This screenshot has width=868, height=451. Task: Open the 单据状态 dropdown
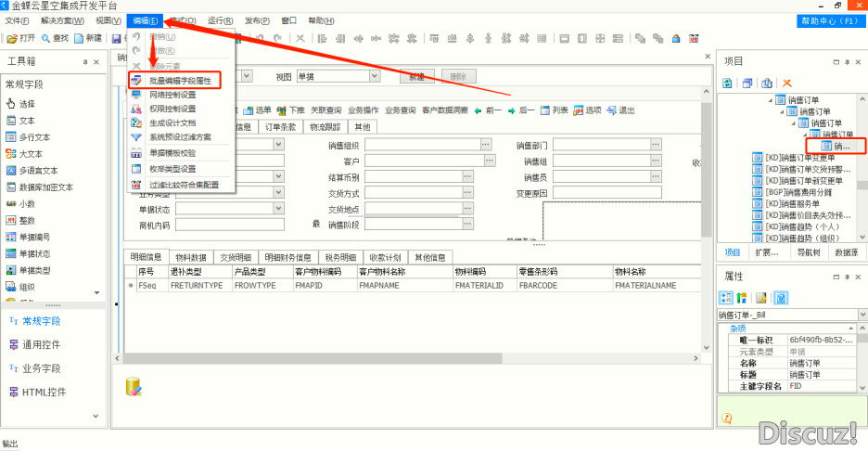pos(277,209)
